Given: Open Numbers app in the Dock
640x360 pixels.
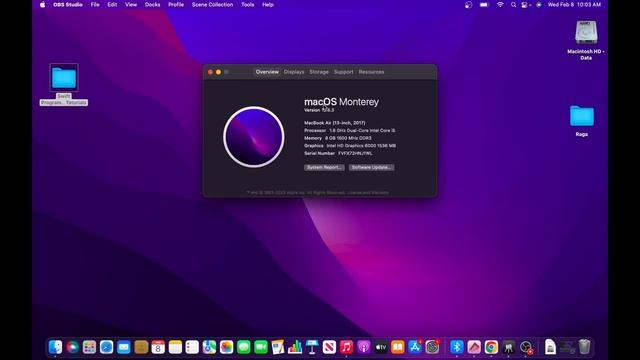Looking at the screenshot, I should pyautogui.click(x=295, y=347).
